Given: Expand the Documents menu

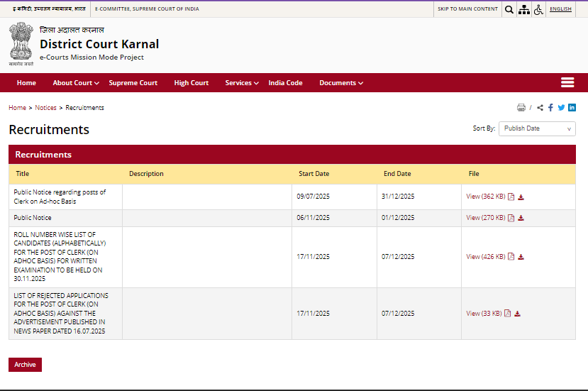Looking at the screenshot, I should 341,82.
